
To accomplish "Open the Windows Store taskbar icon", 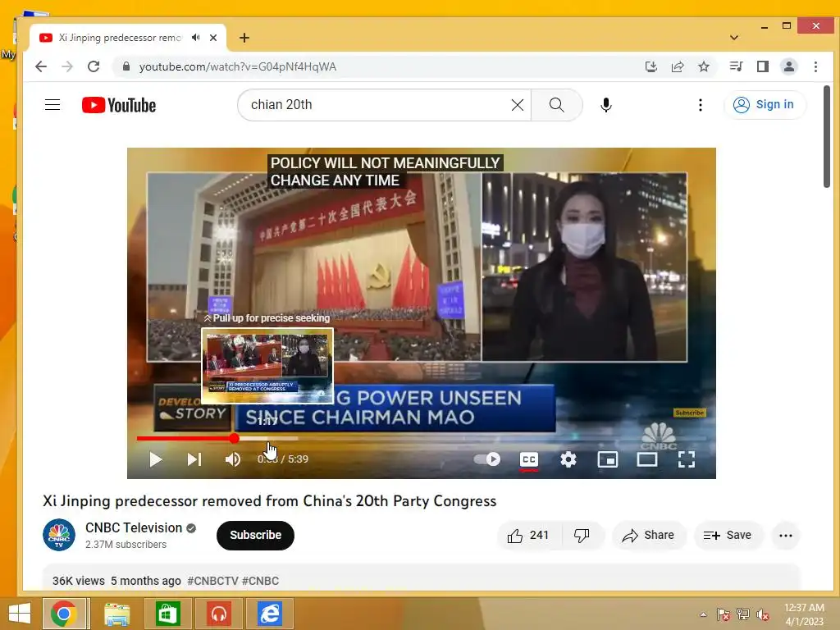I will point(167,614).
